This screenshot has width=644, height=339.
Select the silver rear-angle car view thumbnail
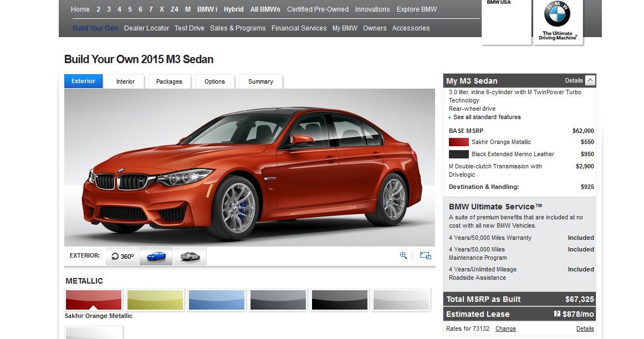click(190, 256)
